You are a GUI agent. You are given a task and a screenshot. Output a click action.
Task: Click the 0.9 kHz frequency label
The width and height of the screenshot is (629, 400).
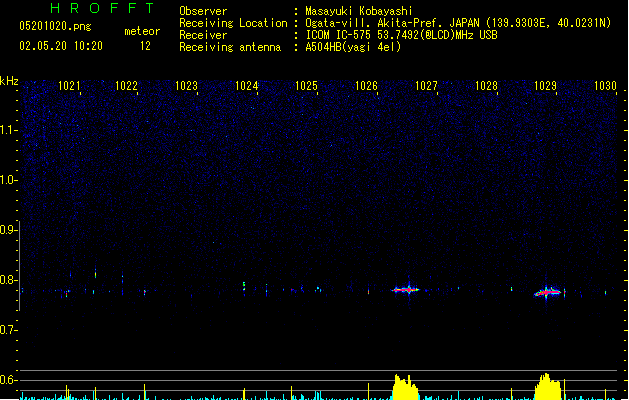(x=9, y=230)
